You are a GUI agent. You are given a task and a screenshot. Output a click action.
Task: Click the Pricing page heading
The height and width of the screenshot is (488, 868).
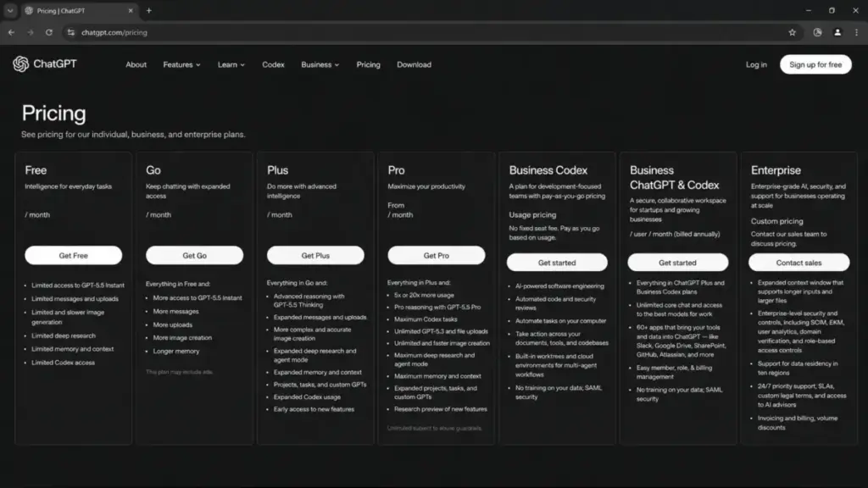pyautogui.click(x=53, y=114)
